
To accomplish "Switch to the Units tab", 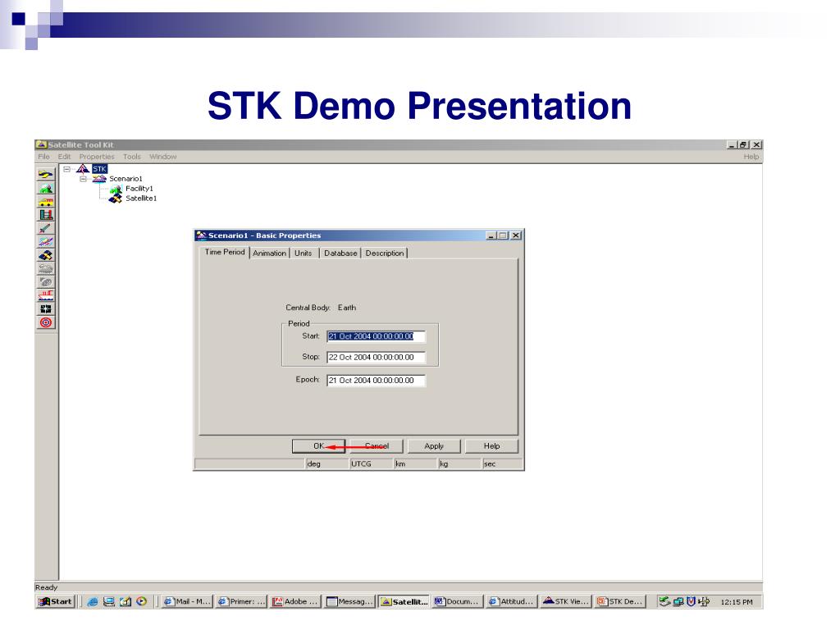I will pos(304,253).
